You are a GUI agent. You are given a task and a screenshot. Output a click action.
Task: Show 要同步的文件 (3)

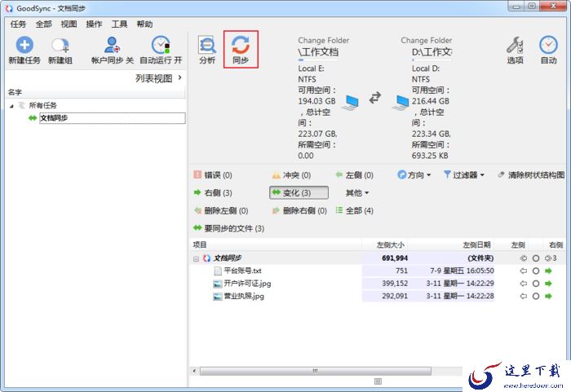click(x=228, y=228)
